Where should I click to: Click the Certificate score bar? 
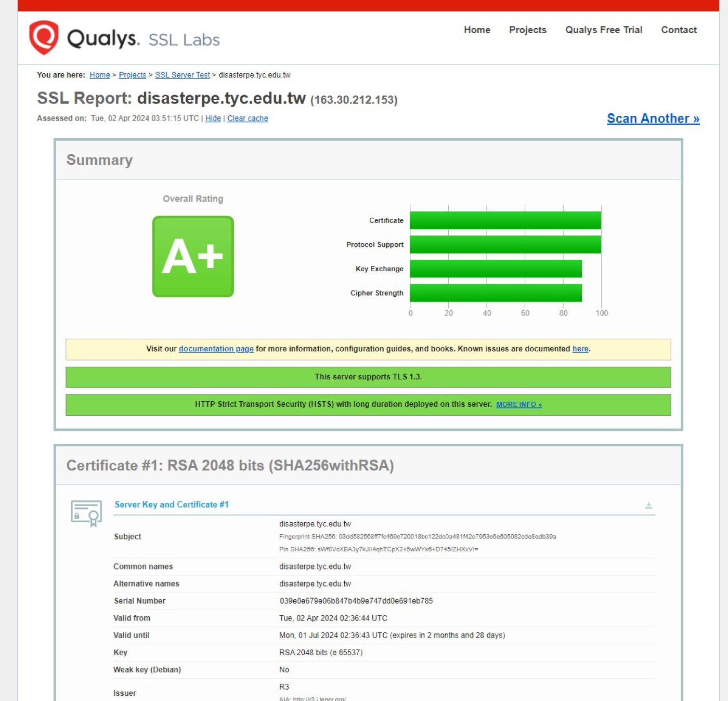point(505,220)
